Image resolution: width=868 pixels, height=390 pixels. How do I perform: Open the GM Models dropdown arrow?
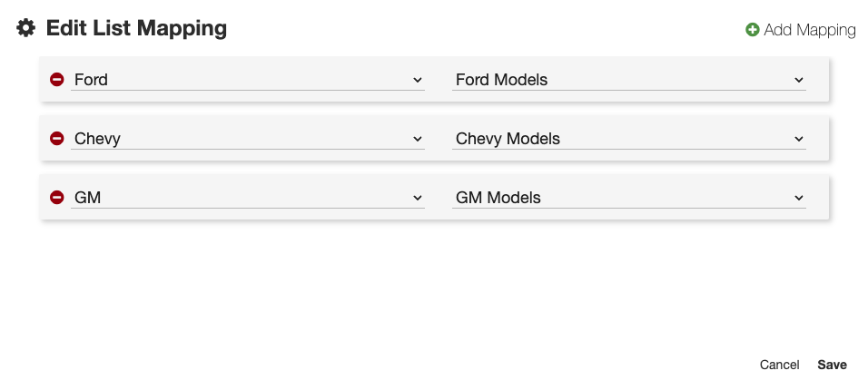(x=799, y=197)
